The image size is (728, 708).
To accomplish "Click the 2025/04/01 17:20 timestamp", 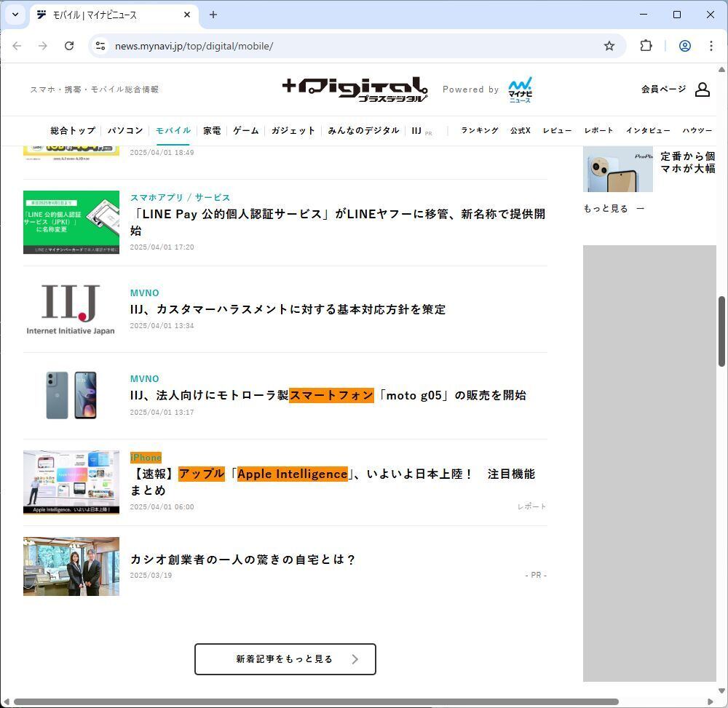I will [x=162, y=247].
